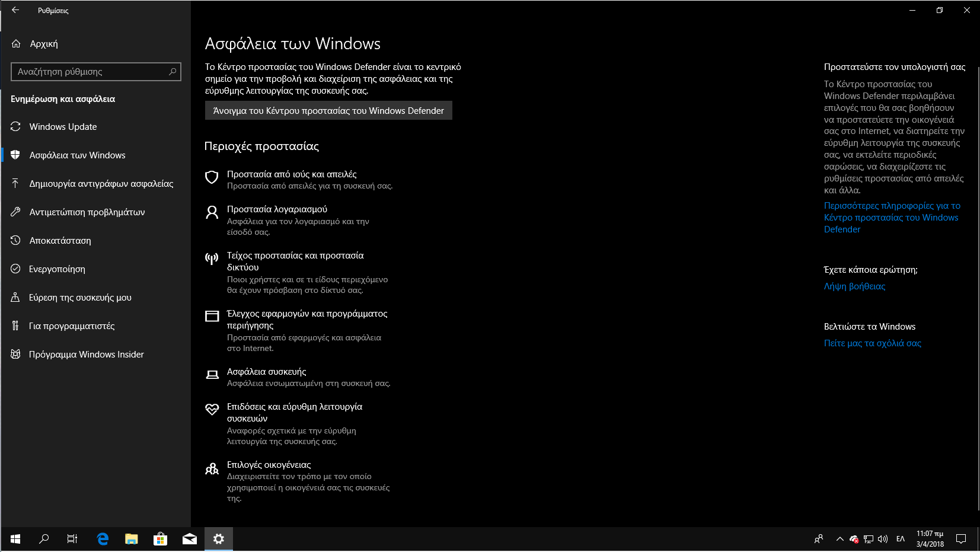
Task: Go to Αρχική settings home
Action: 96,44
